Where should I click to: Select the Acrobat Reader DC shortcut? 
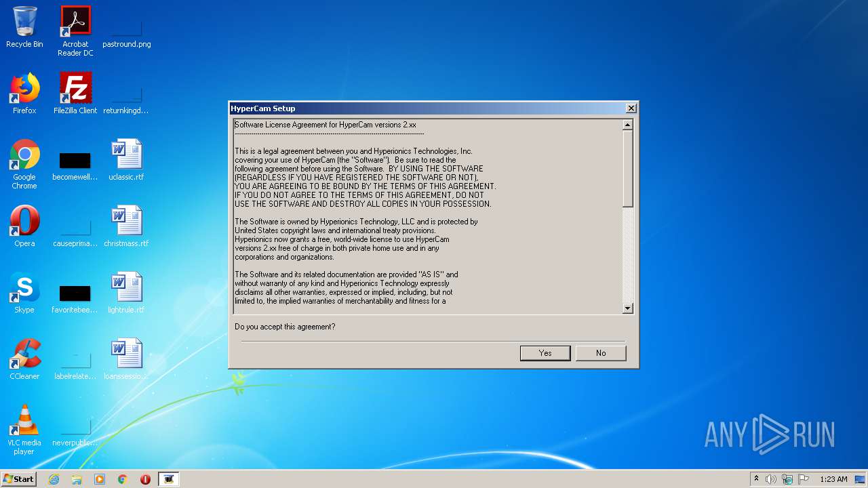tap(75, 31)
